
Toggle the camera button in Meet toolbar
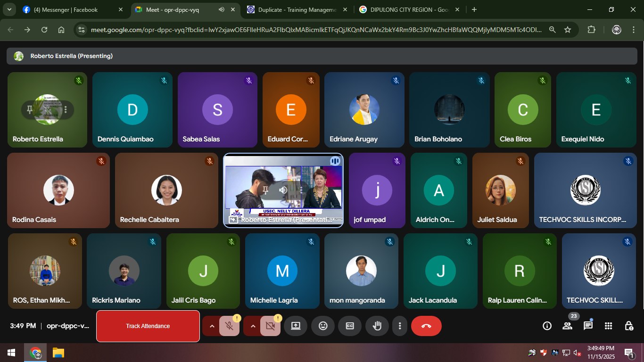coord(270,326)
